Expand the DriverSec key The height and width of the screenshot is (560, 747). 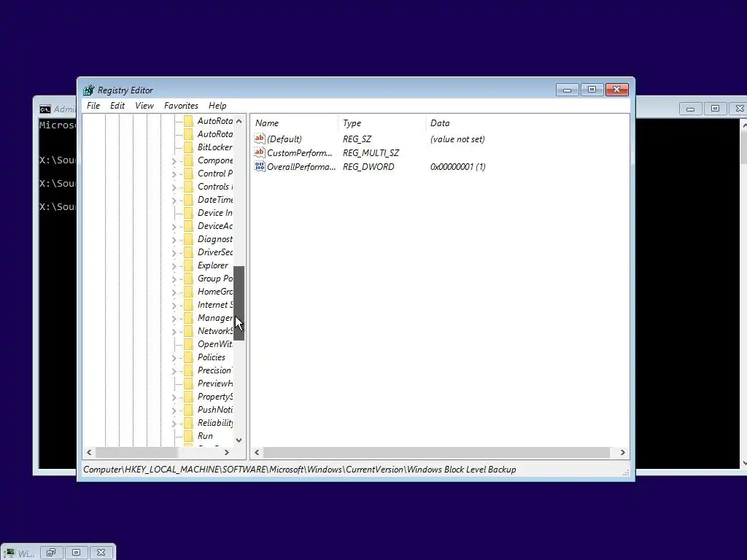point(174,253)
